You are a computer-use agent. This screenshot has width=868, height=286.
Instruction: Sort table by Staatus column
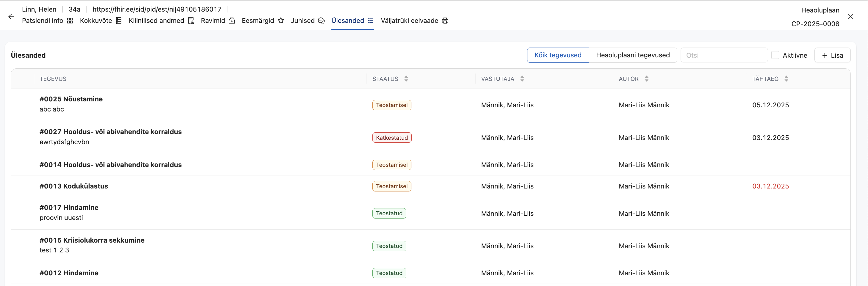[406, 79]
